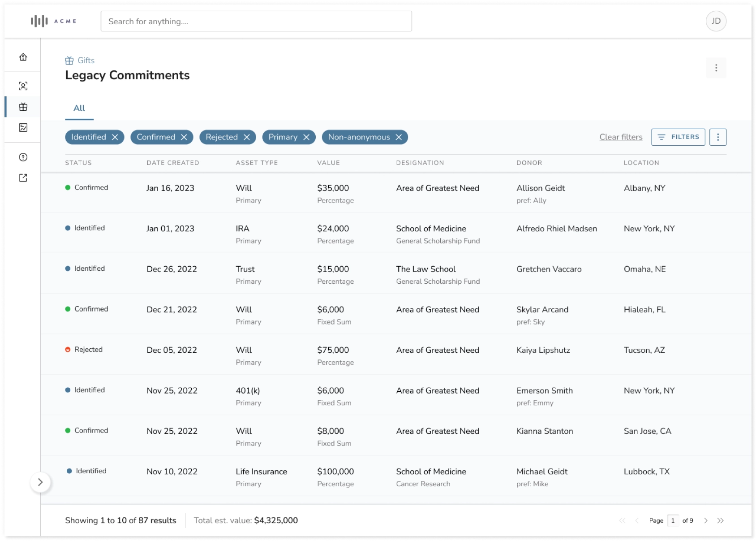This screenshot has height=541, width=756.
Task: Open the Filters button
Action: click(x=678, y=137)
